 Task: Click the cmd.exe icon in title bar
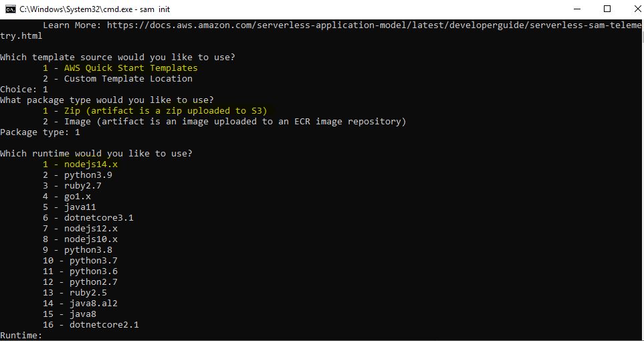[x=10, y=9]
